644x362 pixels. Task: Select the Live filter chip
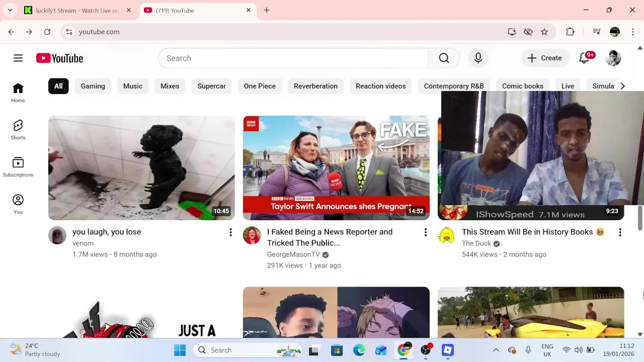pos(568,86)
